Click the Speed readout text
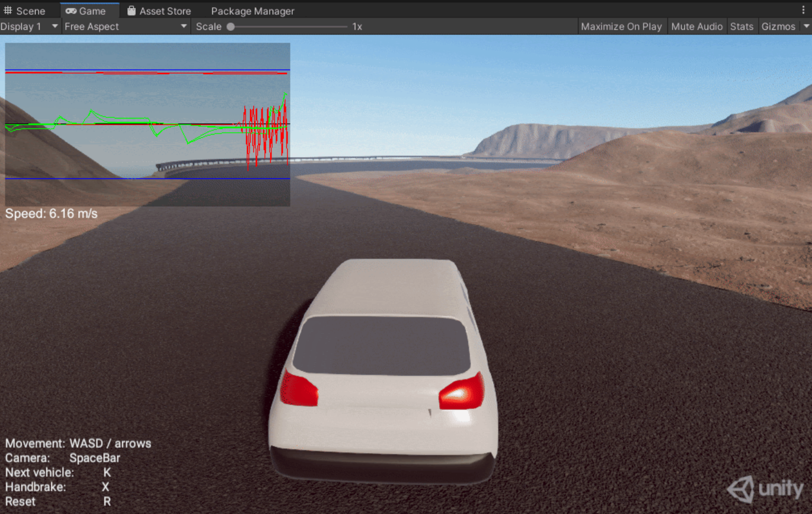Viewport: 812px width, 514px height. [52, 213]
